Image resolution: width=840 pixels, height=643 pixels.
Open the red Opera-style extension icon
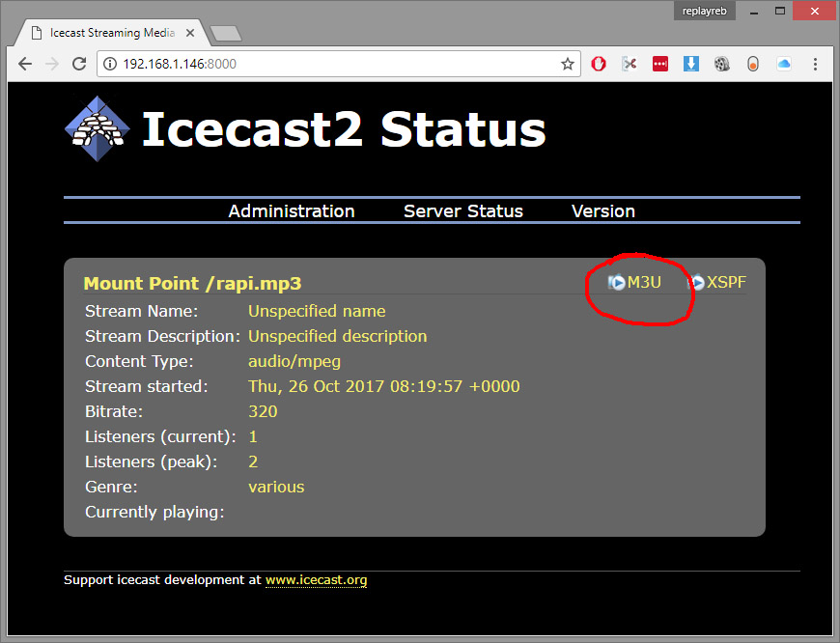(599, 65)
